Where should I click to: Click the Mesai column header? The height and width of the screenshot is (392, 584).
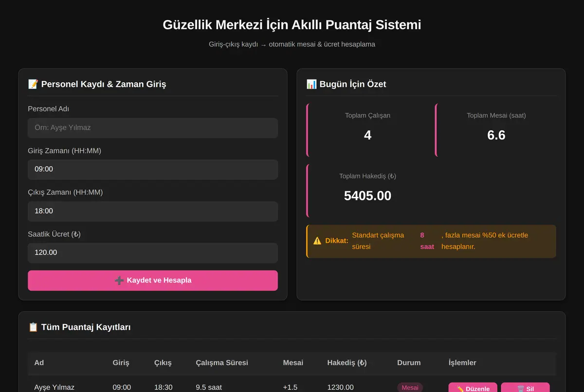(293, 363)
